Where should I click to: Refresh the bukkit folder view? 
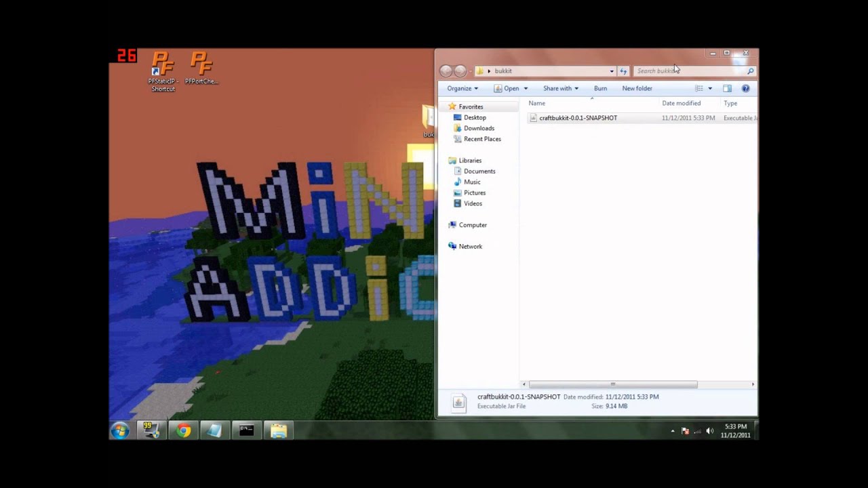click(623, 70)
